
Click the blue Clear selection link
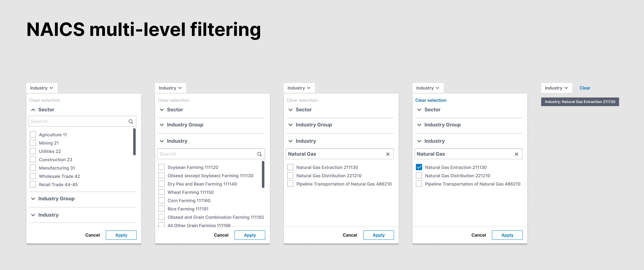pyautogui.click(x=431, y=100)
